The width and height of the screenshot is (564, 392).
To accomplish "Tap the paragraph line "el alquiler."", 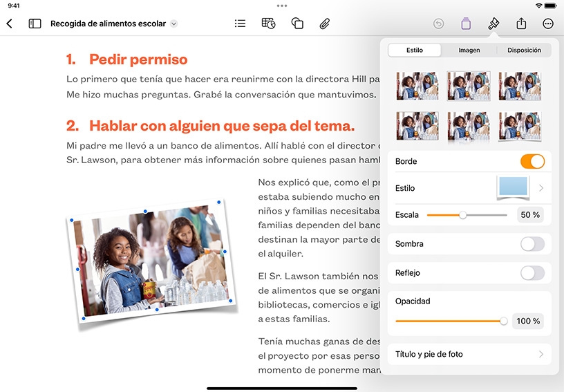I will coord(281,254).
